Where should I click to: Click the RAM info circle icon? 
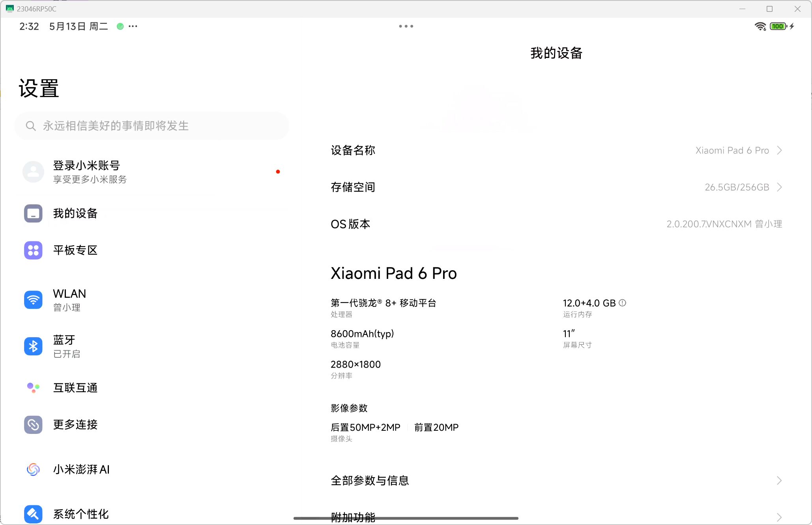tap(622, 303)
